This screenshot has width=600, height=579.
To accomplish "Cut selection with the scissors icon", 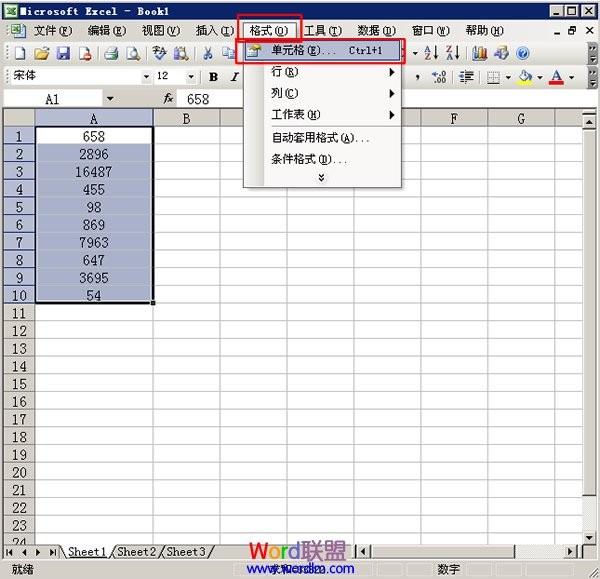I will coord(208,53).
